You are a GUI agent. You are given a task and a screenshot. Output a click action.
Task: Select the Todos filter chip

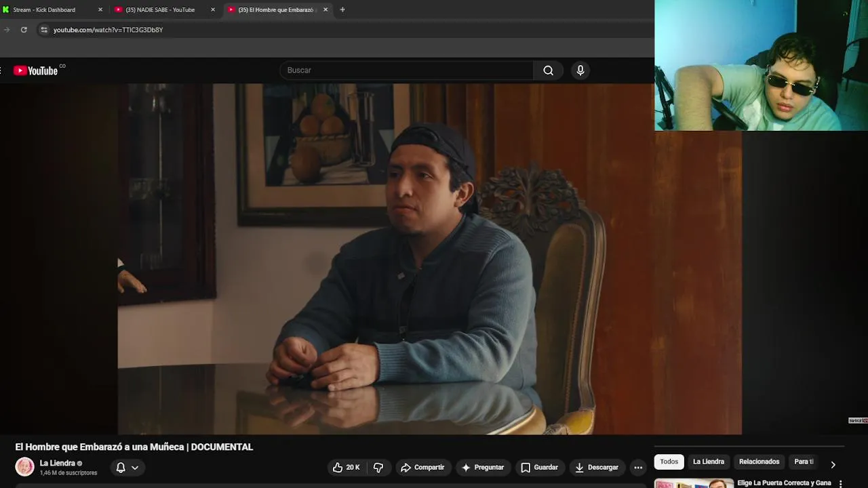669,462
